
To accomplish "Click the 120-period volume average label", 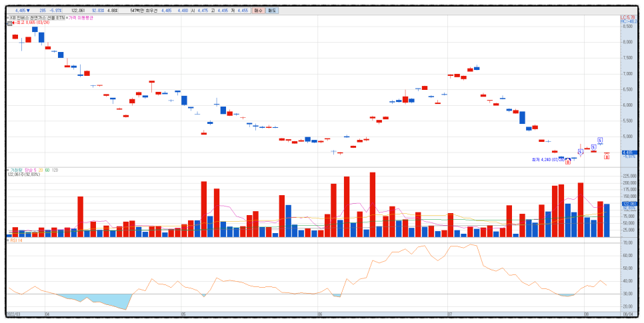I will point(55,170).
